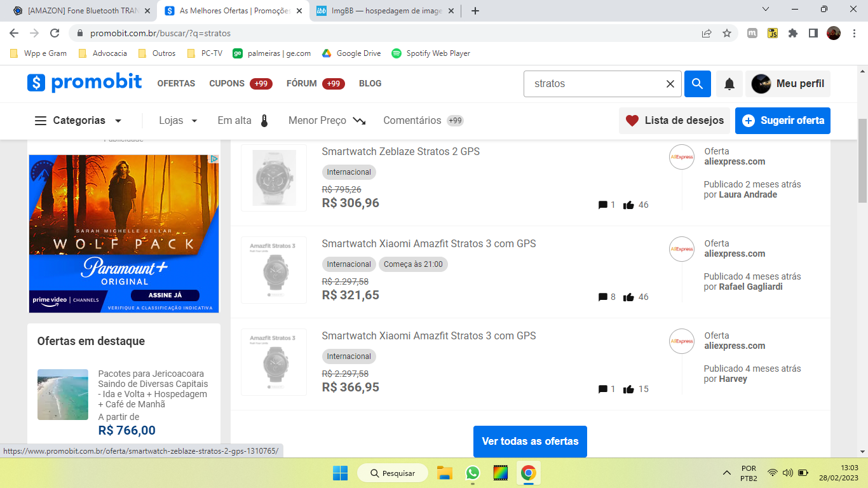Open WhatsApp from the taskbar

click(x=472, y=473)
